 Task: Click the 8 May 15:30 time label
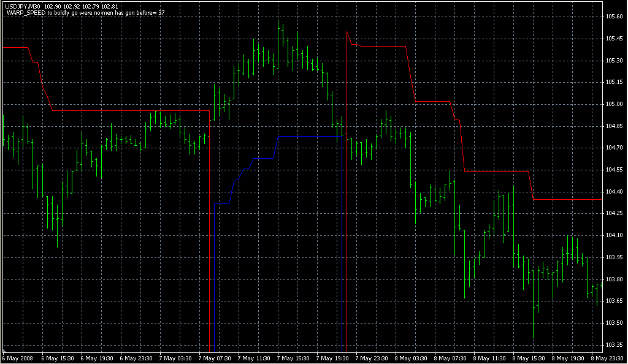tap(529, 358)
